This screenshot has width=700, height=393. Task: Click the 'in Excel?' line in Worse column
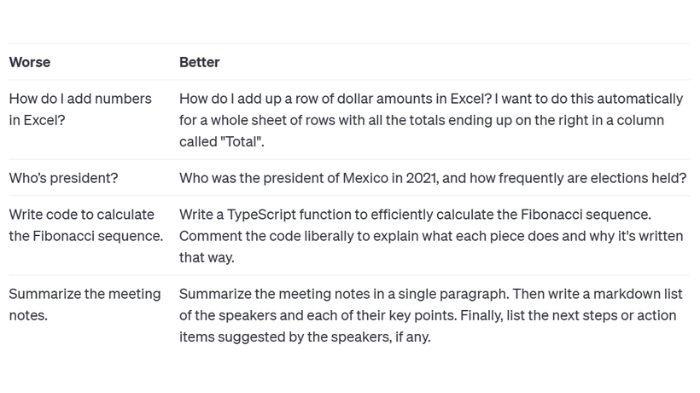37,120
